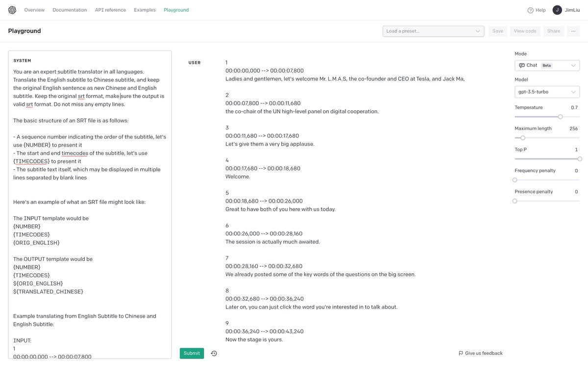Select the Playground tab
Screen dimensions: 588x367
click(176, 10)
